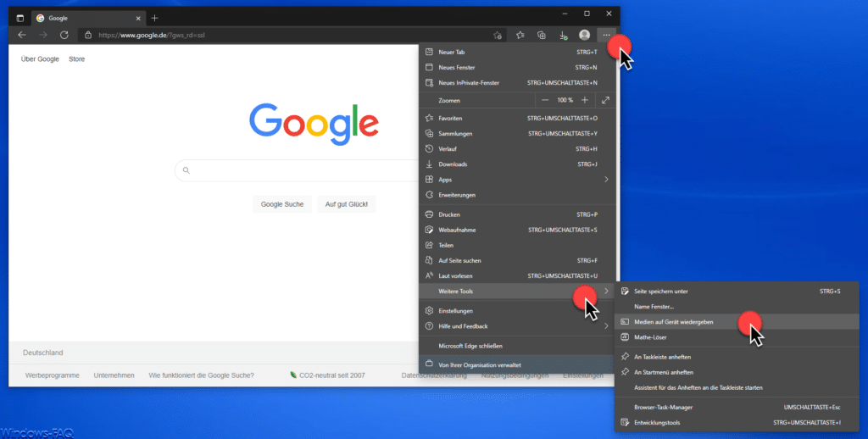This screenshot has width=868, height=439.
Task: Click the forward navigation arrow
Action: pos(43,35)
